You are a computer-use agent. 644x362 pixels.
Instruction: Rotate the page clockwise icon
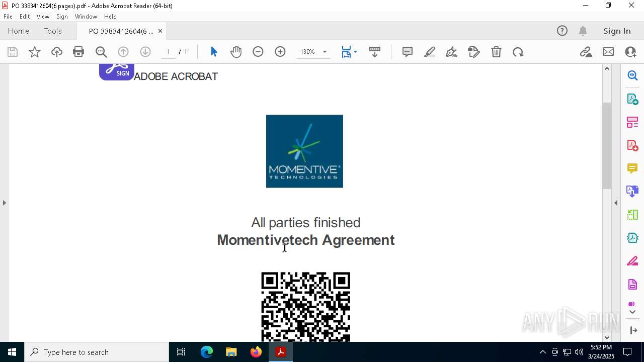pos(518,52)
